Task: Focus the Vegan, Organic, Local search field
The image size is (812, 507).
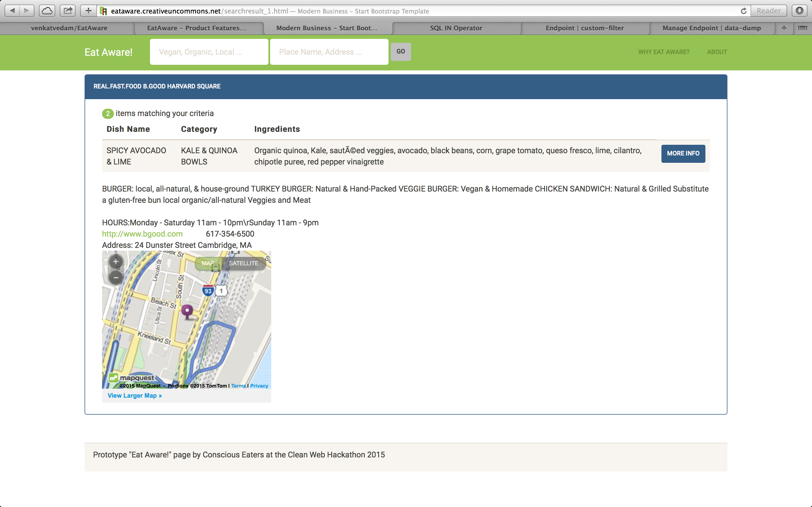Action: click(x=209, y=52)
